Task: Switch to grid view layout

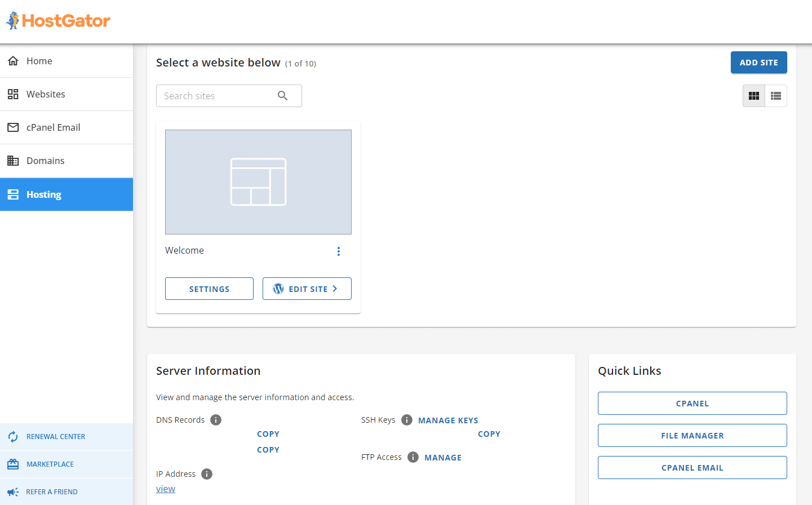Action: [753, 96]
